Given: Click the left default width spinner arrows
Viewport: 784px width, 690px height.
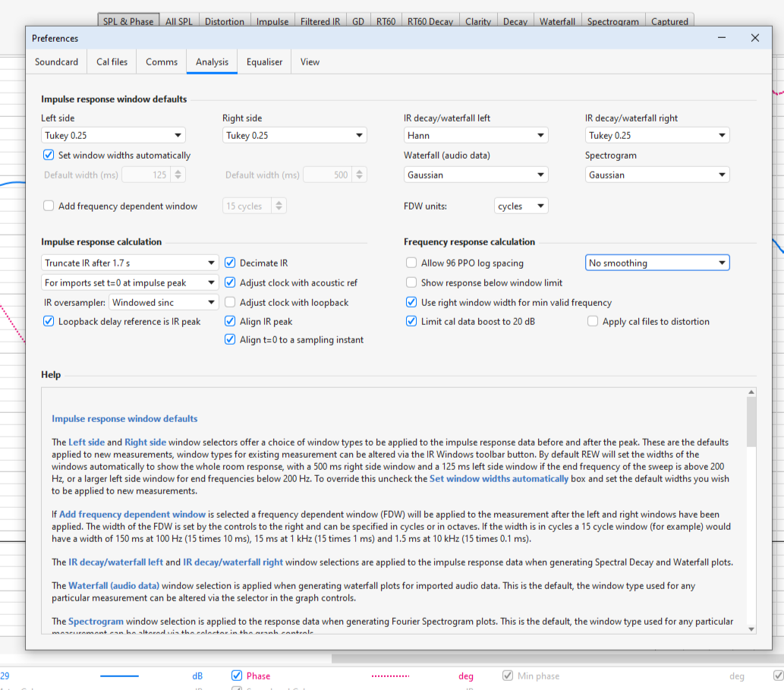Looking at the screenshot, I should (x=178, y=175).
